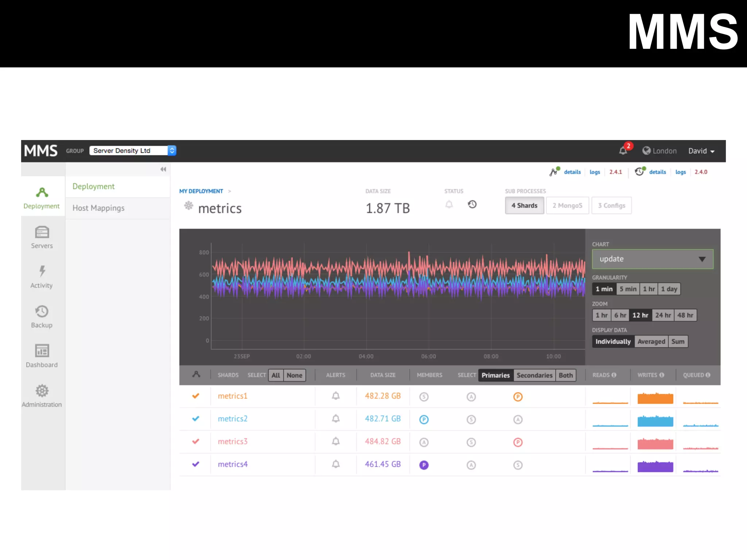
Task: Toggle the metrics4 shard checkmark
Action: coord(196,464)
